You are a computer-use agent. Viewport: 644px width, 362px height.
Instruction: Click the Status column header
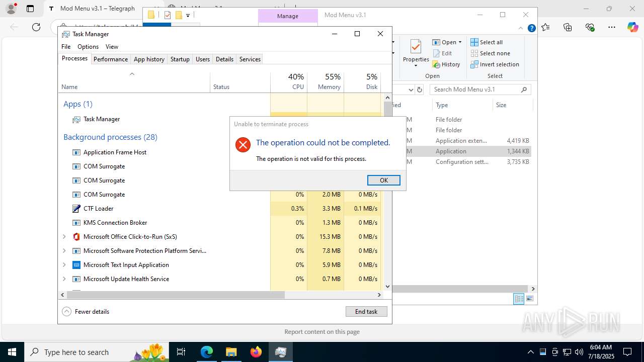pyautogui.click(x=240, y=82)
